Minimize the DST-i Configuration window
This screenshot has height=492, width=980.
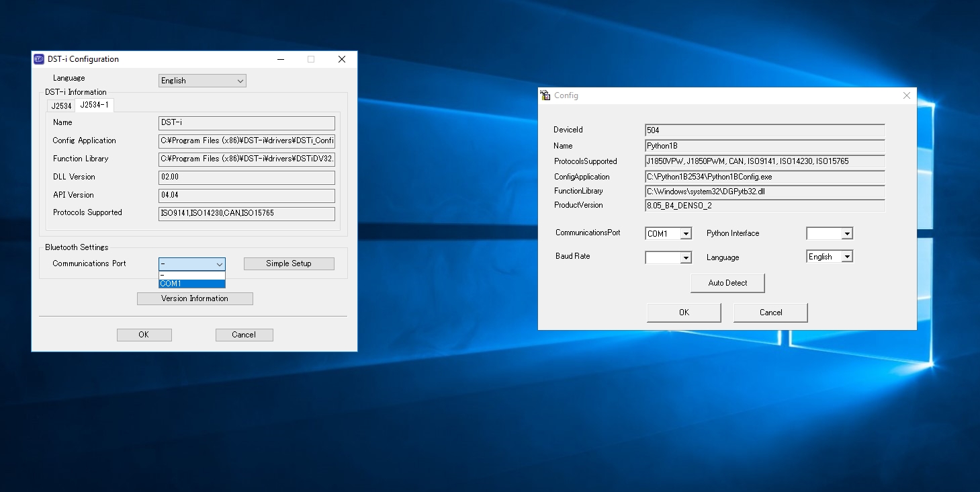point(280,59)
